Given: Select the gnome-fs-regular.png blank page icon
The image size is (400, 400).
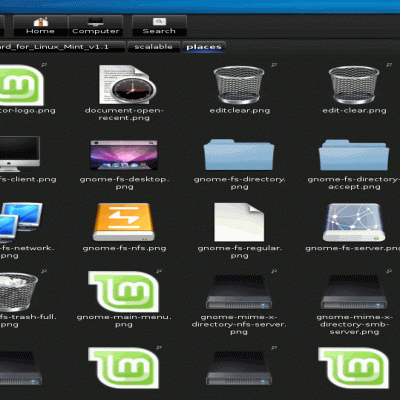Looking at the screenshot, I should click(239, 222).
